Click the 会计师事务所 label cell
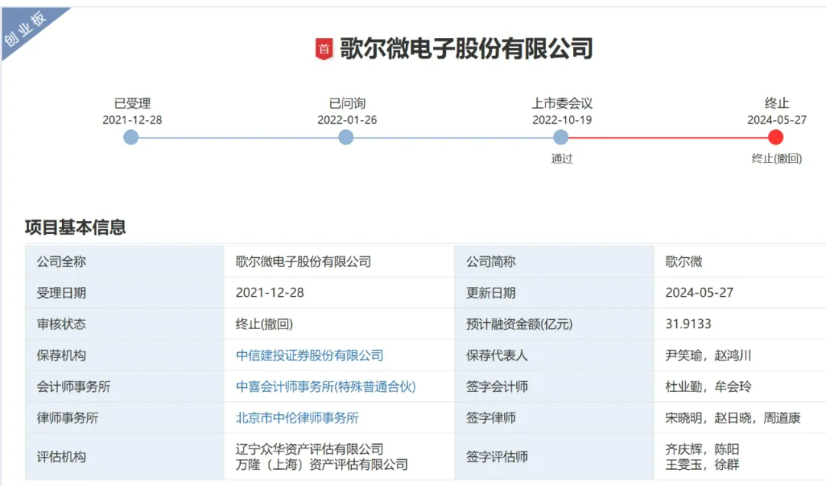This screenshot has width=828, height=493. 125,387
